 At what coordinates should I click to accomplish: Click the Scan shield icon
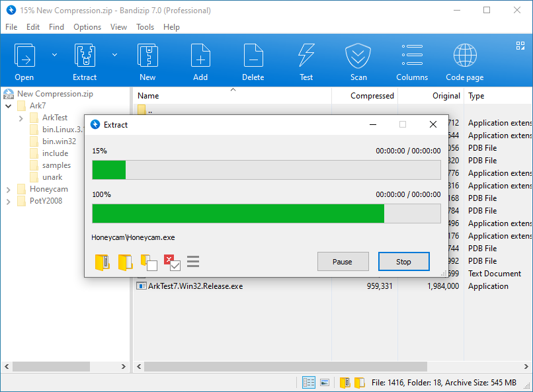(x=358, y=56)
